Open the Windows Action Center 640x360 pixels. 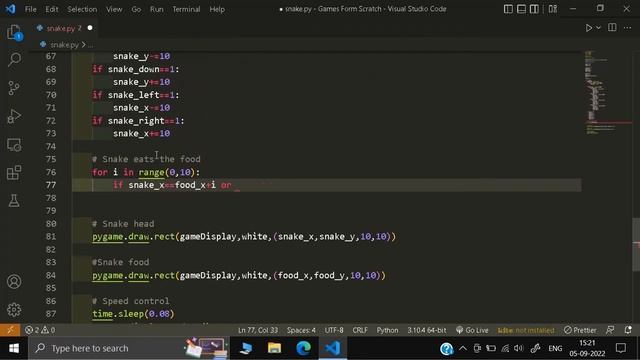click(x=621, y=348)
